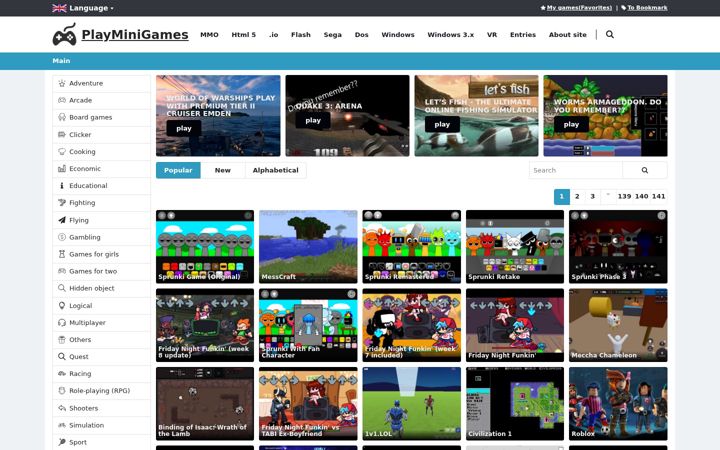Click the Logical lightbulb icon

[62, 305]
